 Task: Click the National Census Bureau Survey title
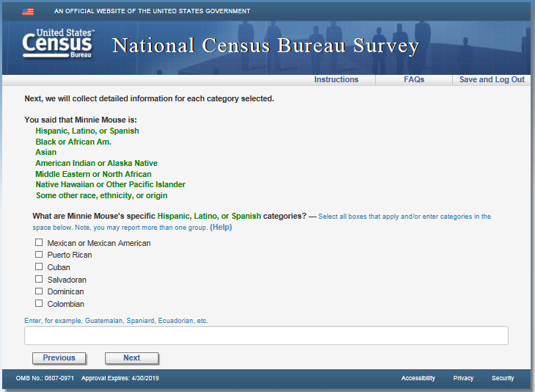click(265, 46)
